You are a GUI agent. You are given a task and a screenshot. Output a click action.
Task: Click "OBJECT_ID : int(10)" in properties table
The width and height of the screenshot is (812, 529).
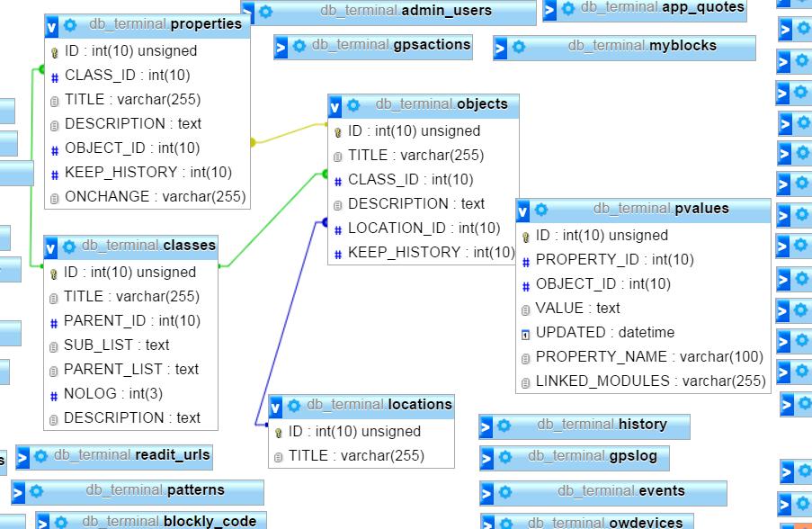[132, 148]
